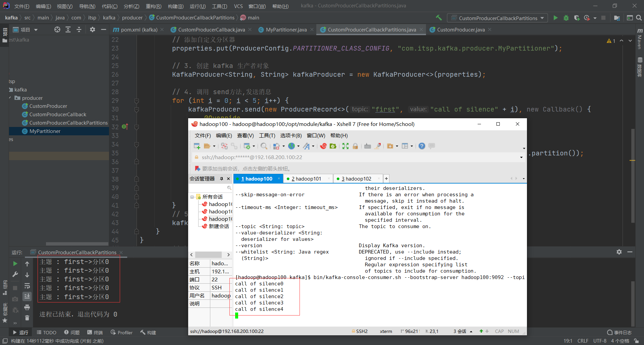Click the Xshell find magnifier icon
The height and width of the screenshot is (345, 644).
264,146
